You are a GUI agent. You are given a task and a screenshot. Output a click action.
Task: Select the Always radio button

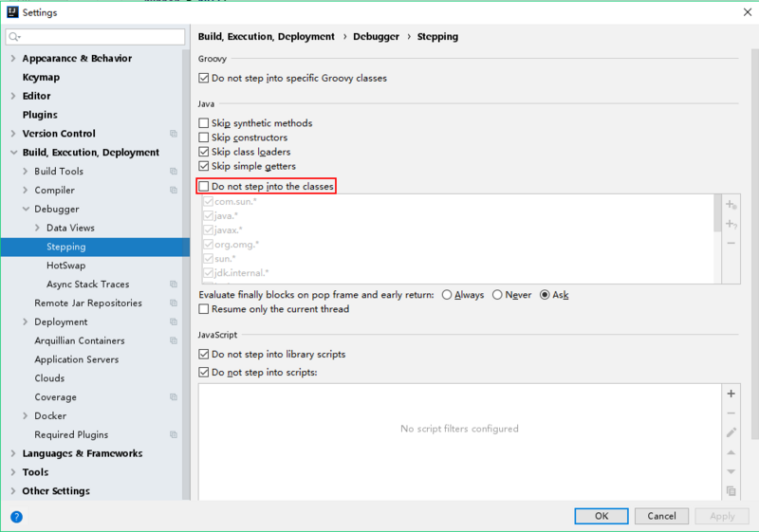click(x=447, y=295)
